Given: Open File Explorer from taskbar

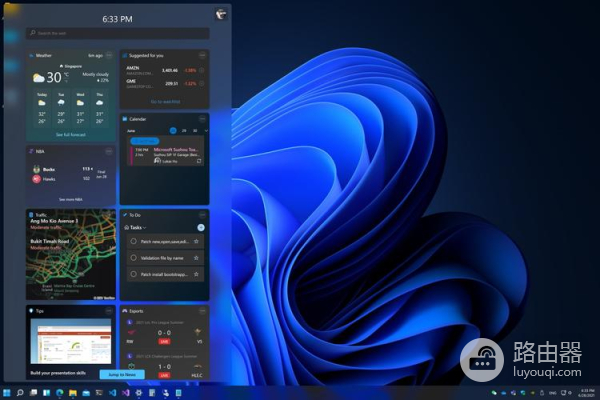Looking at the screenshot, I should point(73,393).
